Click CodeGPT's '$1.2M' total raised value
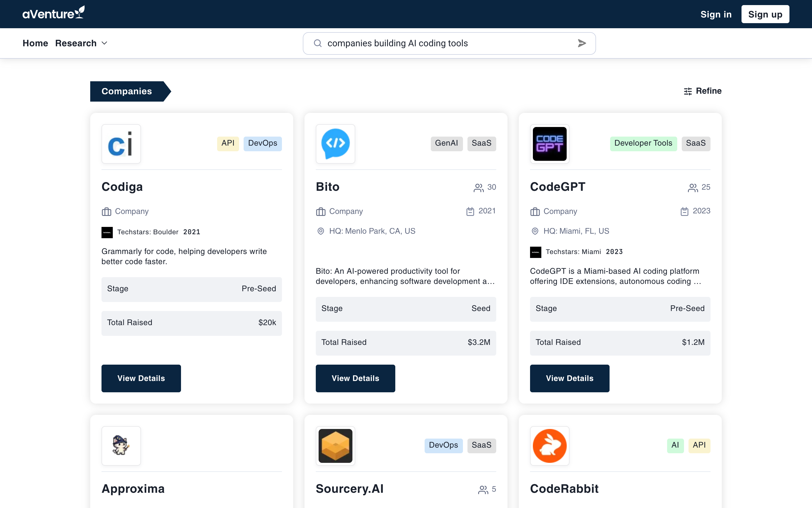The width and height of the screenshot is (812, 508). point(693,343)
